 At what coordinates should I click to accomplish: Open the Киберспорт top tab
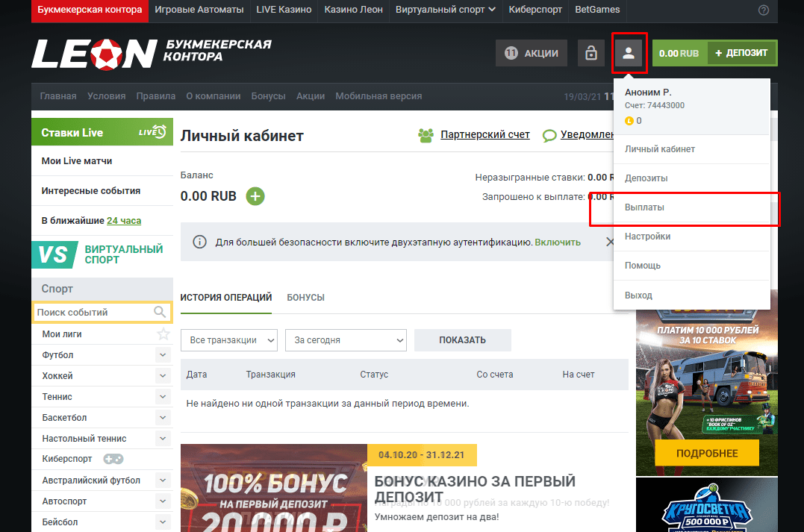coord(535,10)
